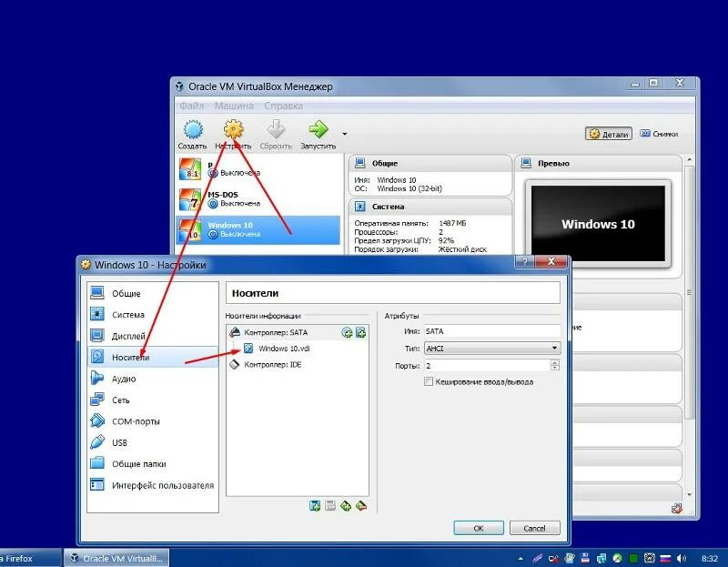Viewport: 728px width, 567px height.
Task: Close the Windows 10 settings dialog
Action: click(551, 261)
